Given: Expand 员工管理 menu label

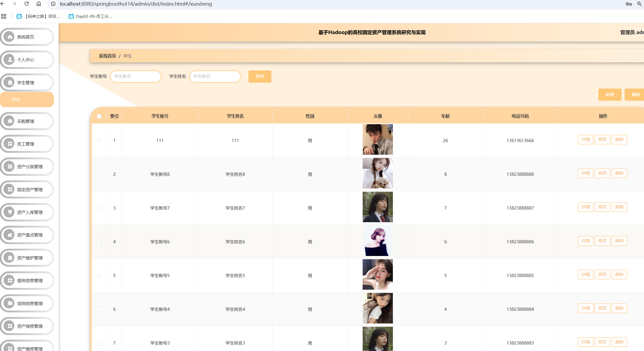Looking at the screenshot, I should [x=26, y=144].
